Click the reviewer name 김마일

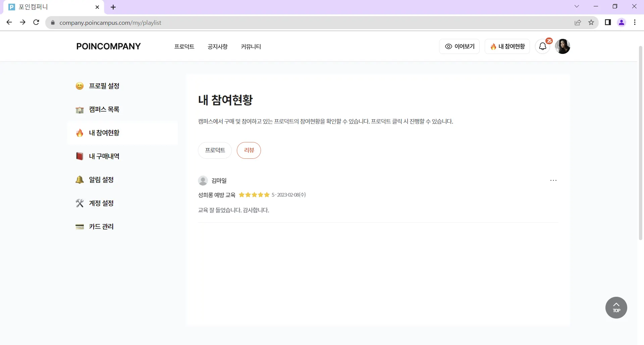219,181
